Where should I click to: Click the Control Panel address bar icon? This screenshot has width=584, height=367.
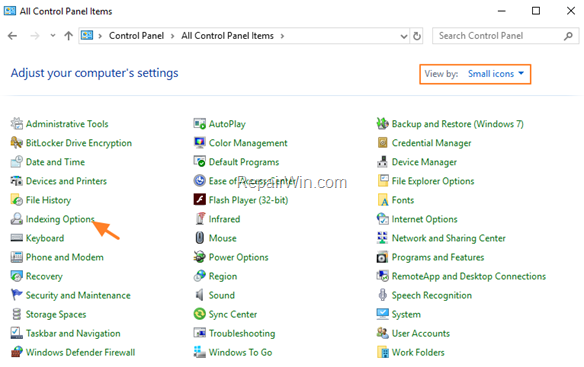(x=87, y=36)
